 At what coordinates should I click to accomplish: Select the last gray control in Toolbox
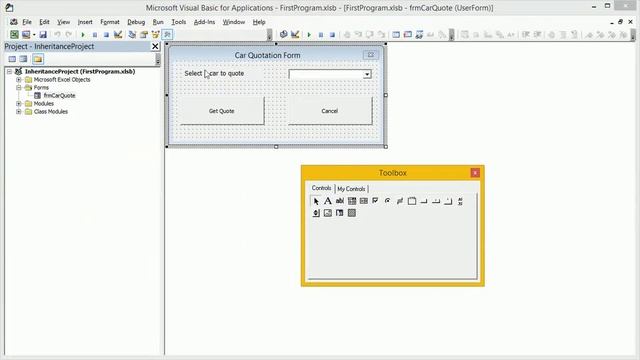click(352, 213)
